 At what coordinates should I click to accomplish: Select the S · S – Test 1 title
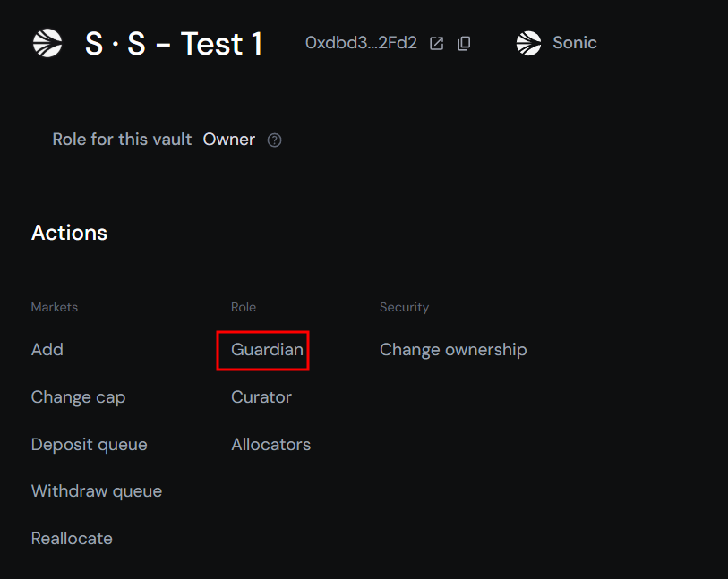[x=174, y=43]
